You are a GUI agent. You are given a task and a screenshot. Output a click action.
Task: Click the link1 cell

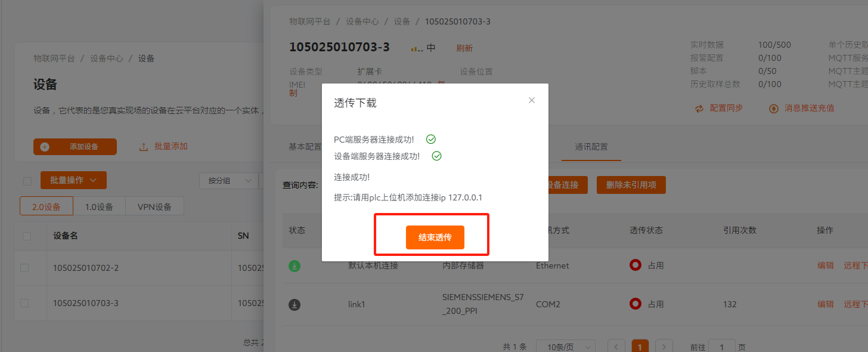coord(356,304)
